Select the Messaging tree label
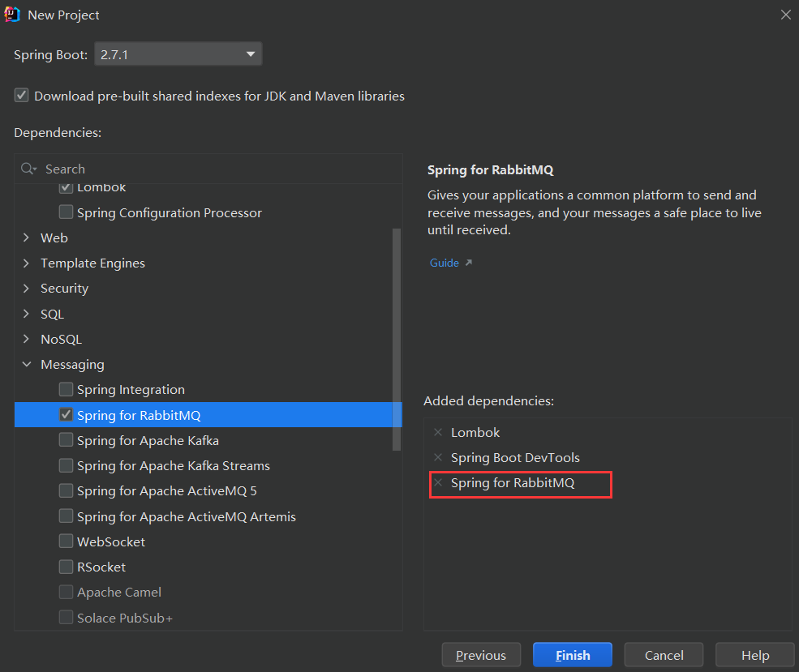This screenshot has width=799, height=672. pos(72,365)
